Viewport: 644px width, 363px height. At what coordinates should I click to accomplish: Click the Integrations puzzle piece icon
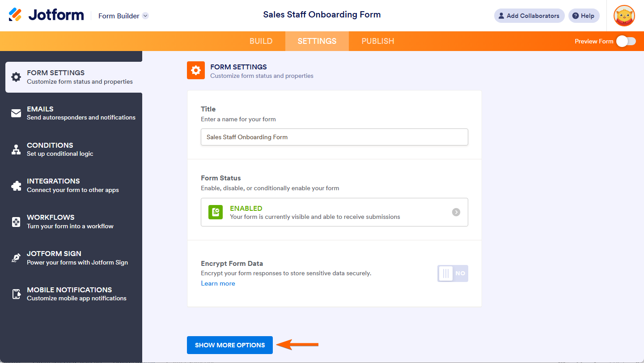pos(16,185)
